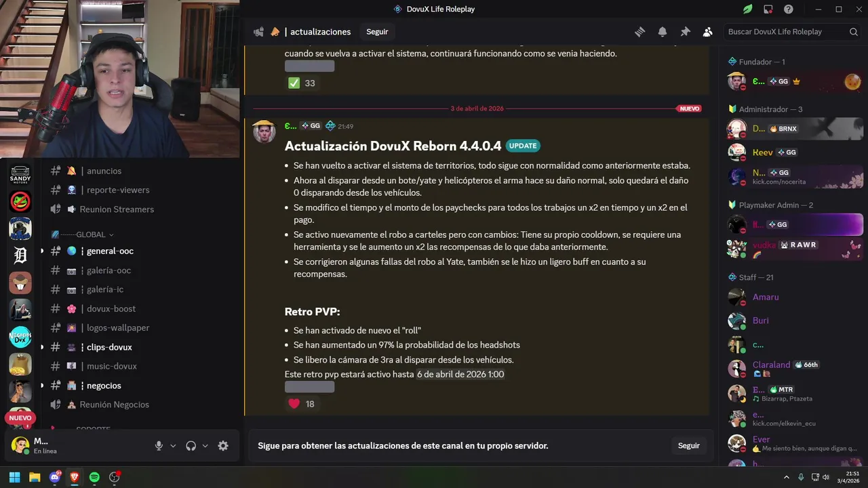Click the UPDATE tag on announcement title

pyautogui.click(x=523, y=146)
